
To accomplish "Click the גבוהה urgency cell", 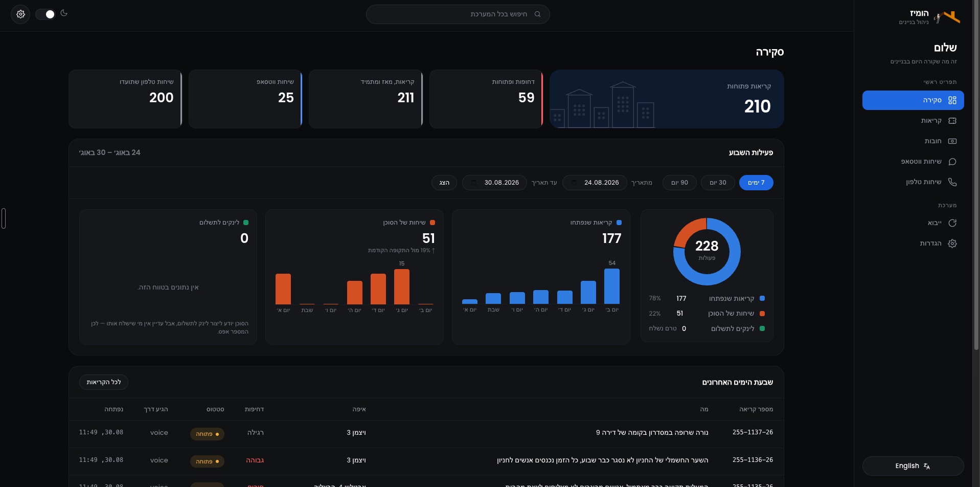I will [x=255, y=460].
